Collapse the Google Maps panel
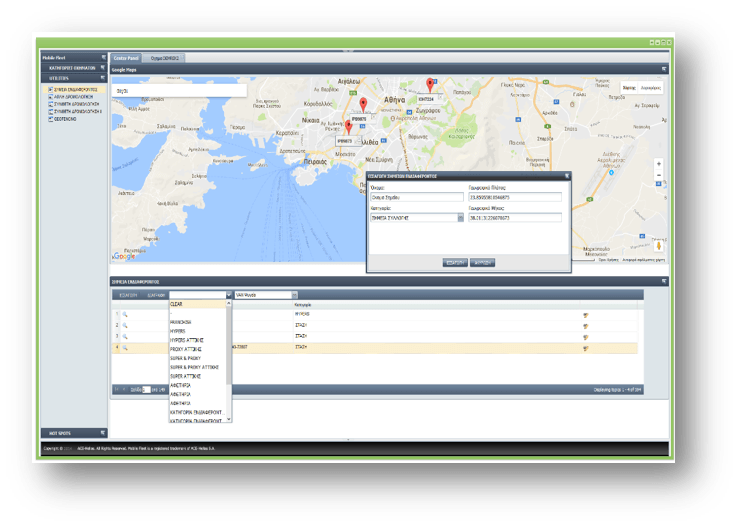 click(x=664, y=69)
